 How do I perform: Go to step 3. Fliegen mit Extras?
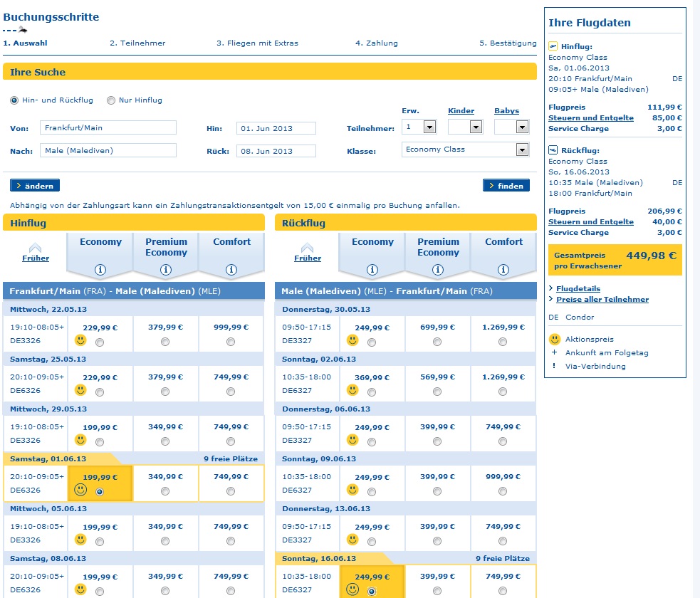(x=257, y=43)
